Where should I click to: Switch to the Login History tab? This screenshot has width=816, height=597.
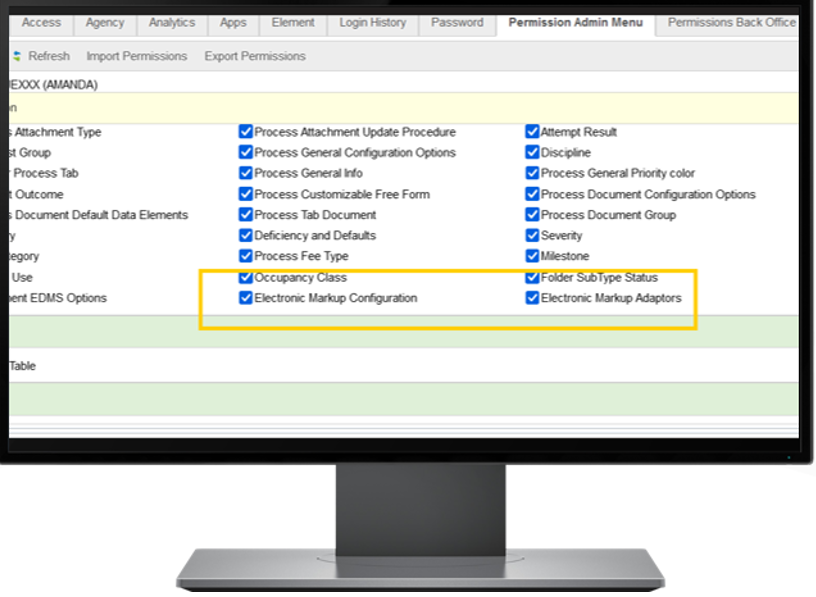372,23
